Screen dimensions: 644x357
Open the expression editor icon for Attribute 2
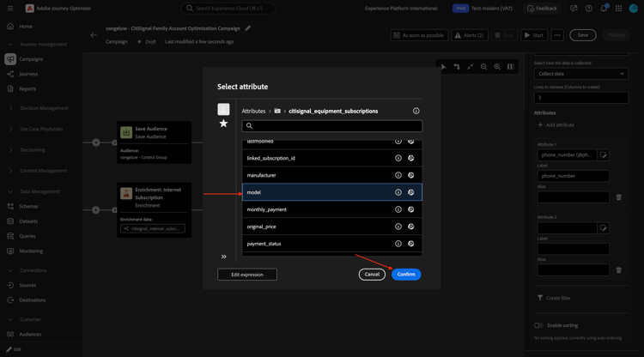coord(604,228)
